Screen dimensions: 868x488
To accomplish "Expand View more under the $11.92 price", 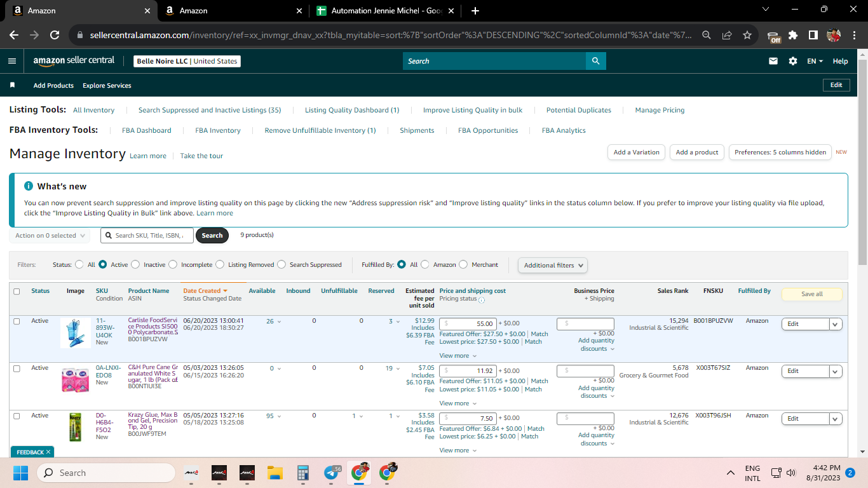I will (x=458, y=403).
